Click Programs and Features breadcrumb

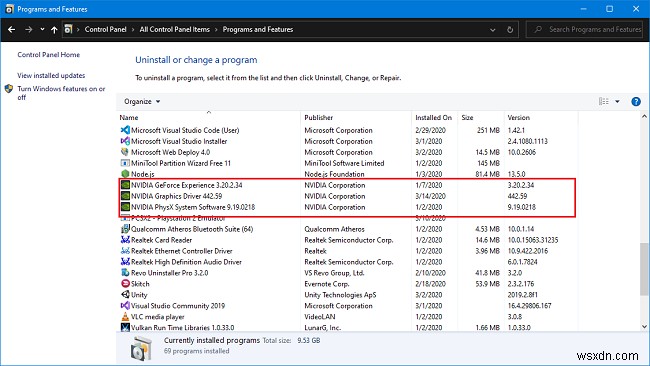(258, 29)
